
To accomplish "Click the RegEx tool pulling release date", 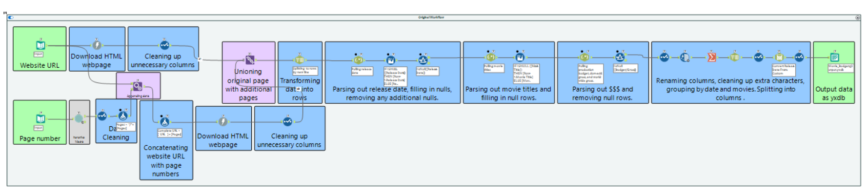I will 359,60.
